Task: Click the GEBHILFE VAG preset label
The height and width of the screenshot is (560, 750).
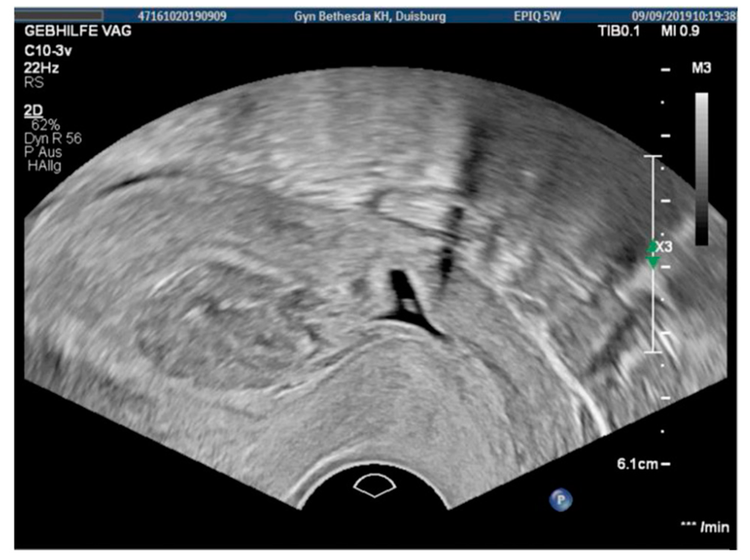Action: click(x=78, y=31)
